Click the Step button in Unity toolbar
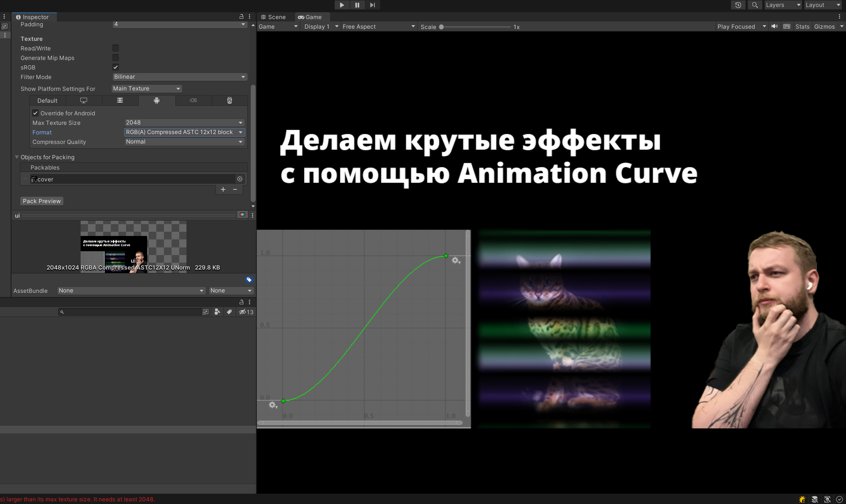Image resolution: width=846 pixels, height=504 pixels. (x=373, y=5)
